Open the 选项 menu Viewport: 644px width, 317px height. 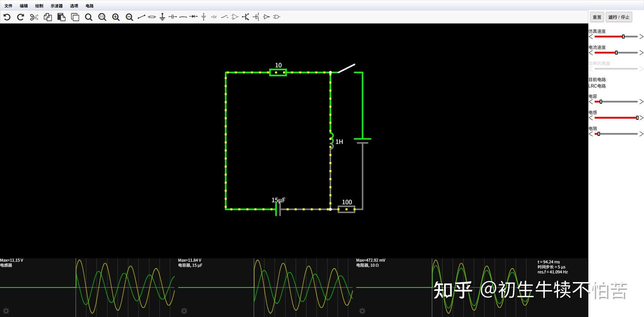tap(74, 6)
